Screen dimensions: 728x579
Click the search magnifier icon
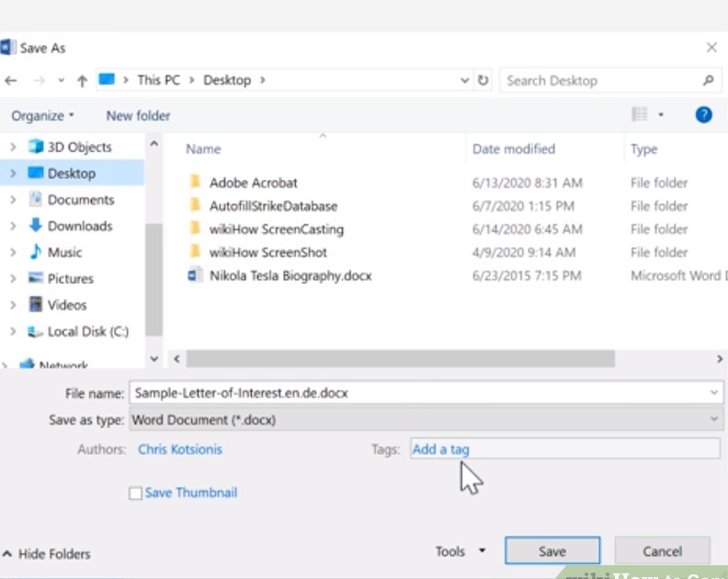[x=708, y=80]
